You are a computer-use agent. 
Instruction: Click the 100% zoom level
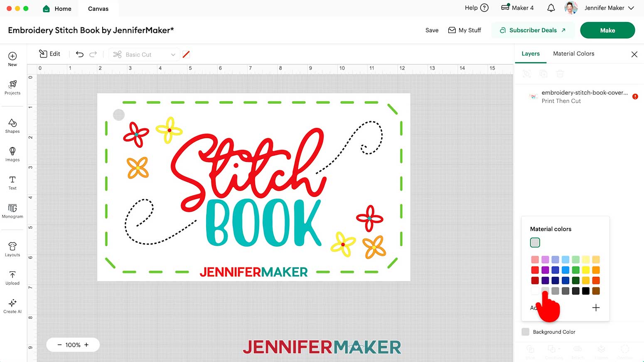click(73, 345)
